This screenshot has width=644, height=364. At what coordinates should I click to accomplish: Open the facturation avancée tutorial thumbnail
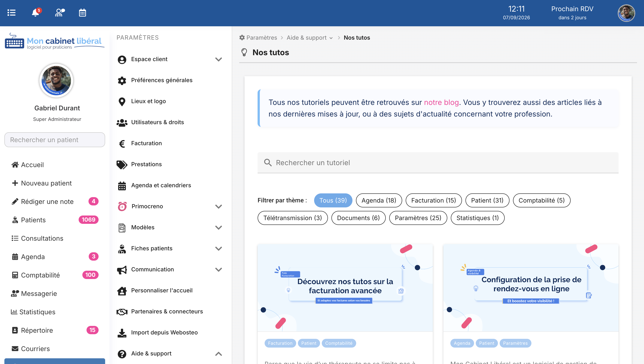click(x=345, y=288)
